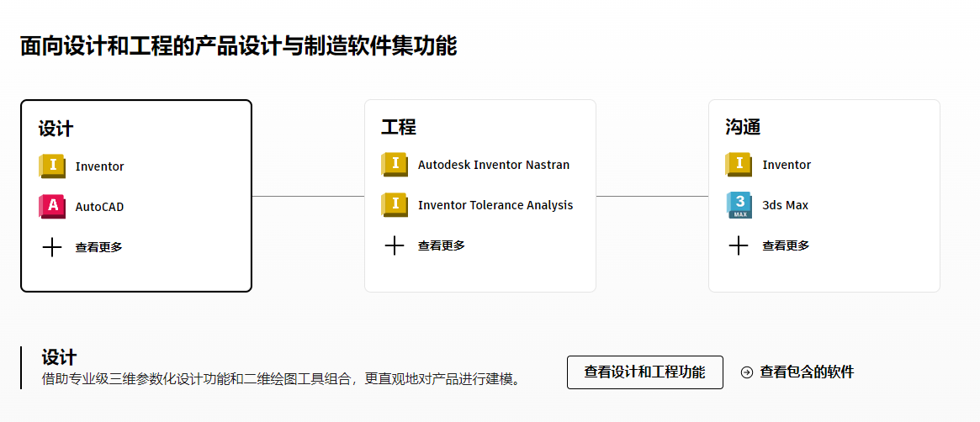Click 查看更多 text in the 工程 card
The height and width of the screenshot is (422, 980).
(x=442, y=245)
